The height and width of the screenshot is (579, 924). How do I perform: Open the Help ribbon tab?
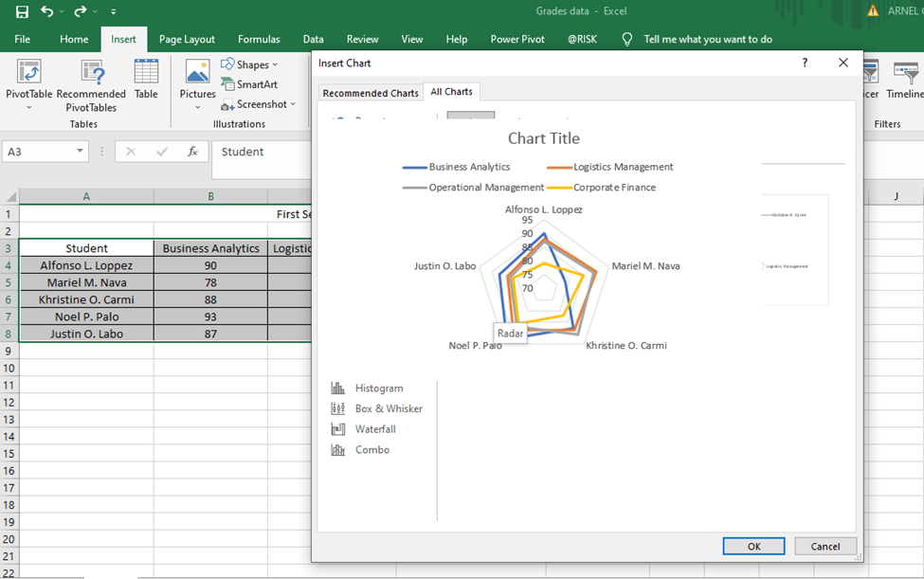click(456, 40)
